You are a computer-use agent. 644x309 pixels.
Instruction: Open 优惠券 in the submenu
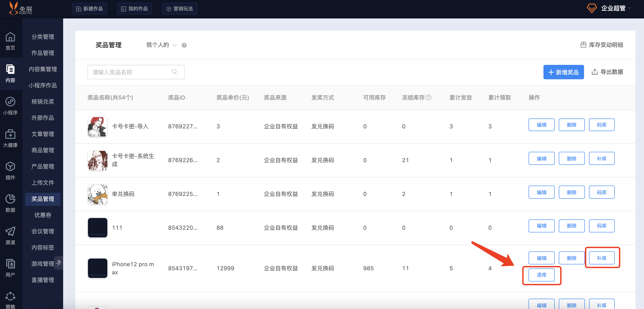point(43,215)
